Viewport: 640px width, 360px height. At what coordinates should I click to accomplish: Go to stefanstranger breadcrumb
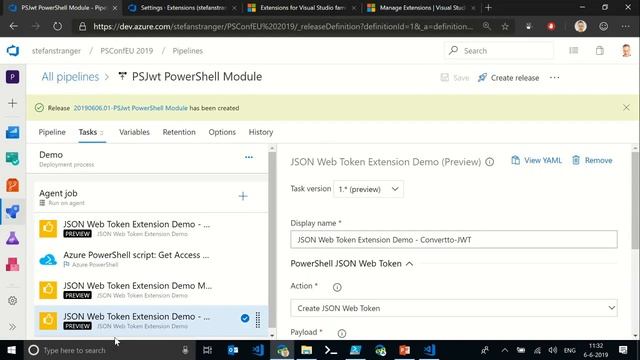56,51
